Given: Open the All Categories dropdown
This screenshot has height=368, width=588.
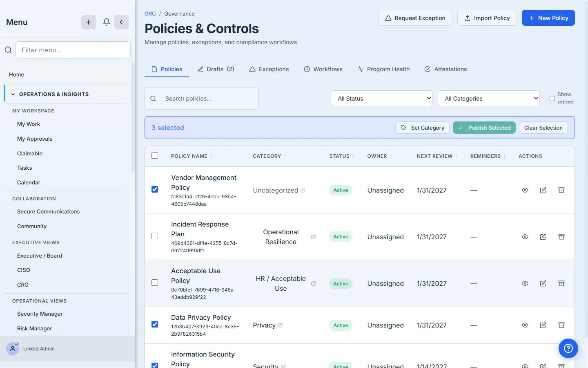Looking at the screenshot, I should pyautogui.click(x=489, y=99).
